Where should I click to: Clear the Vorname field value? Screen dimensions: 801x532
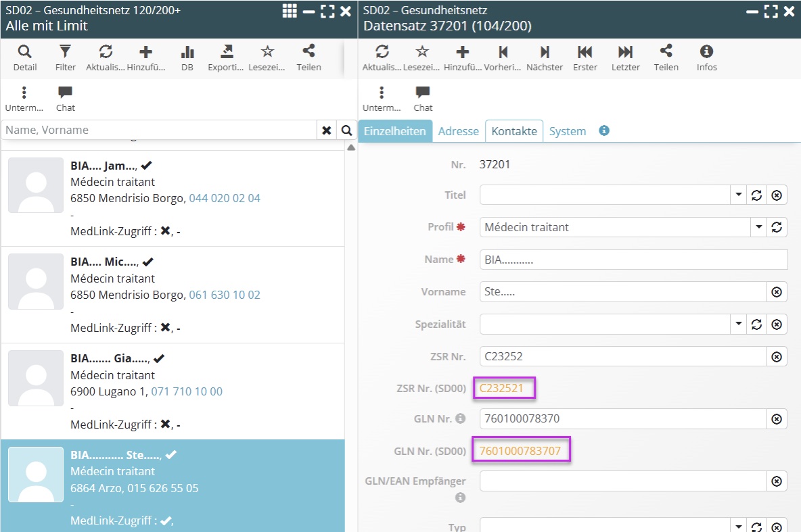pos(777,292)
